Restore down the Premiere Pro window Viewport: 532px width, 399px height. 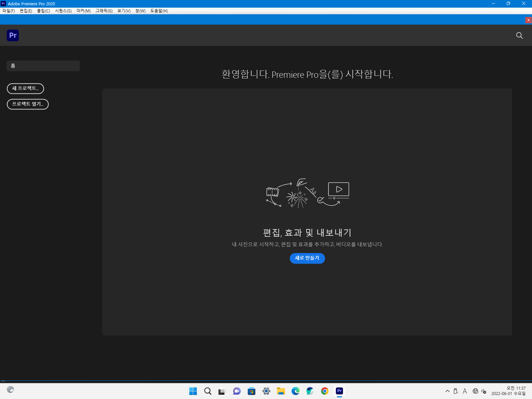point(508,4)
